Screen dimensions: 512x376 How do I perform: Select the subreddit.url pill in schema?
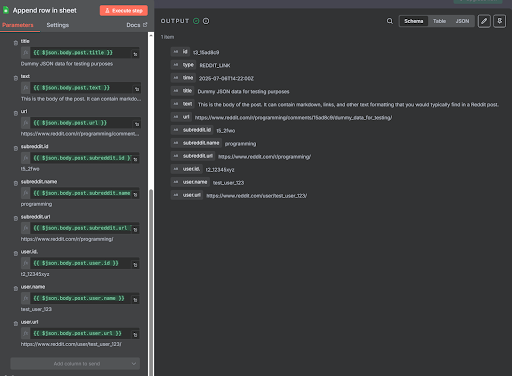coord(193,156)
